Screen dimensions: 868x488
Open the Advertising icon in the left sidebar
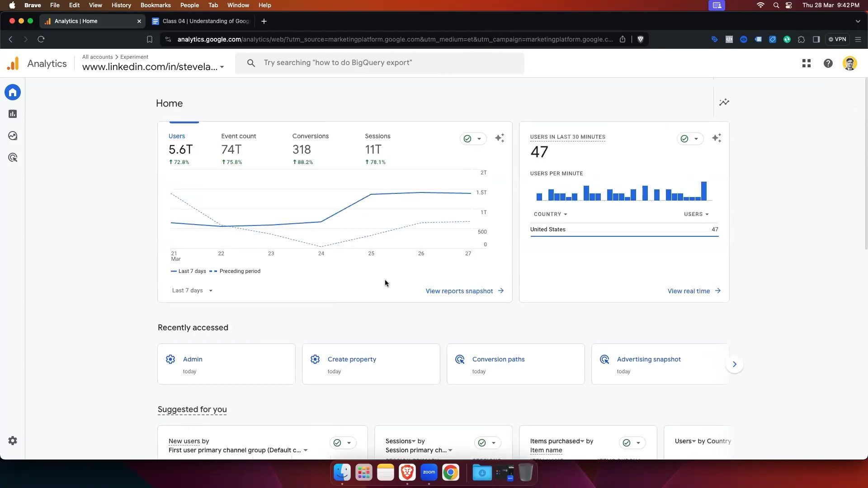click(x=13, y=158)
